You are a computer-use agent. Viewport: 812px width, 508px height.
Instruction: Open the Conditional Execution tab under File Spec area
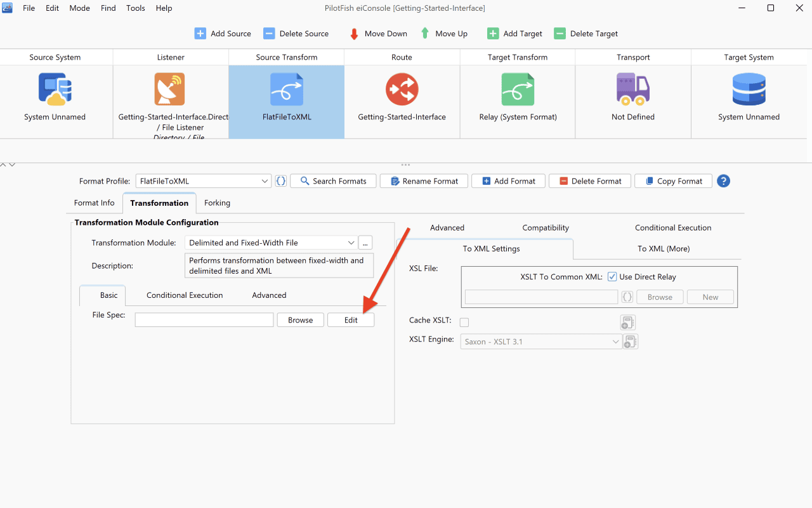click(185, 295)
